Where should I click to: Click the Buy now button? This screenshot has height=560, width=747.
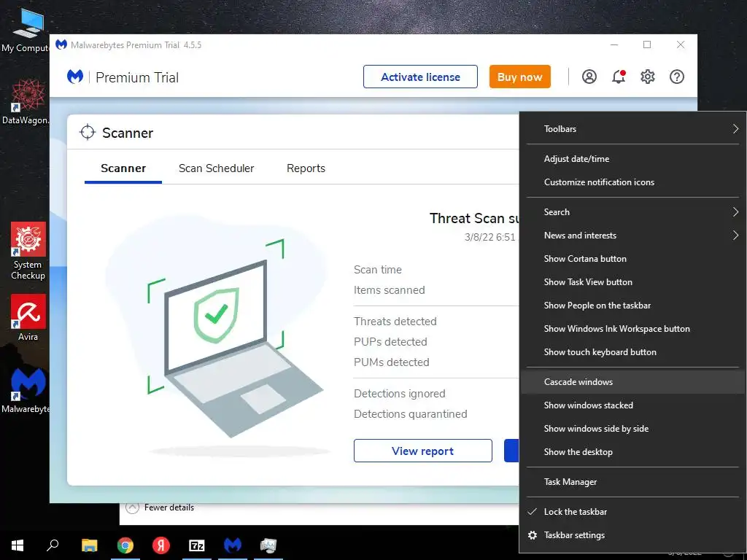519,77
